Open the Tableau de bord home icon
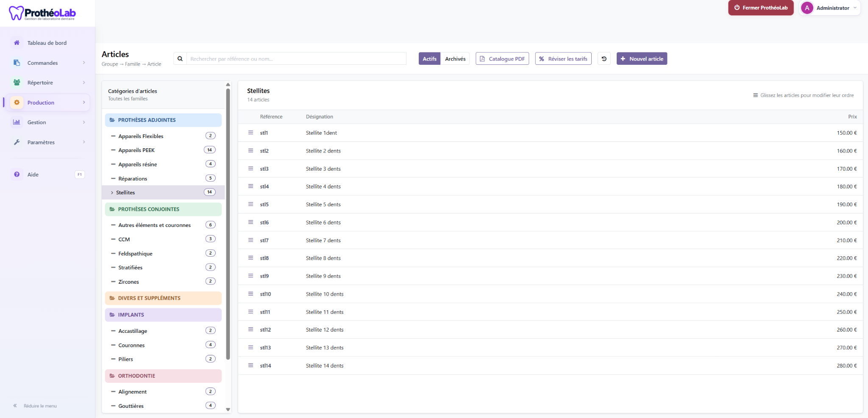868x418 pixels. pyautogui.click(x=17, y=43)
